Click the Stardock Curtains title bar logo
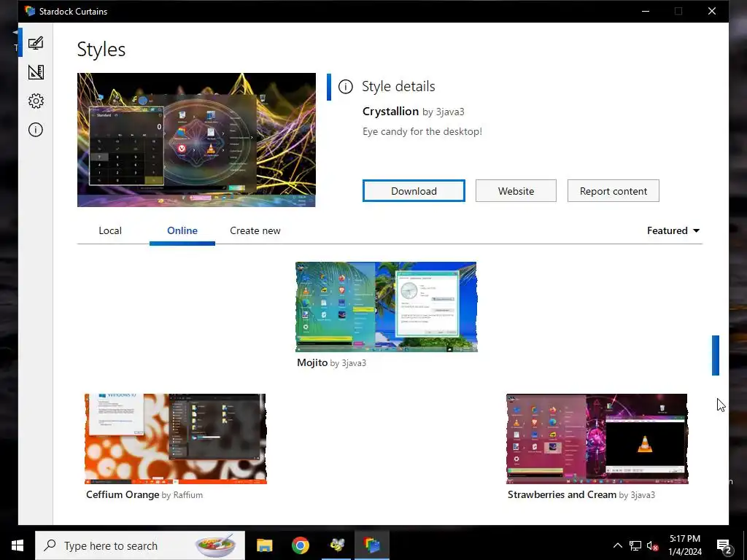747x560 pixels. coord(29,11)
